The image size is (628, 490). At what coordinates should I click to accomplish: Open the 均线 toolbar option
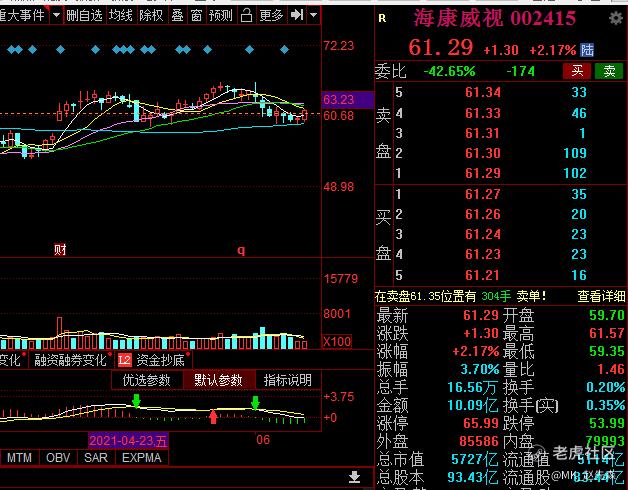click(x=121, y=16)
